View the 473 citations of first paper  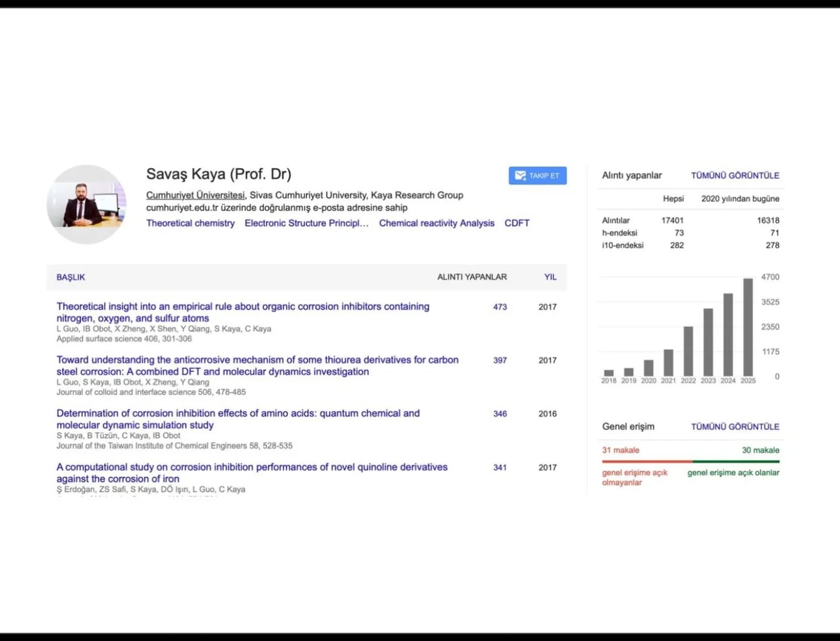[500, 306]
